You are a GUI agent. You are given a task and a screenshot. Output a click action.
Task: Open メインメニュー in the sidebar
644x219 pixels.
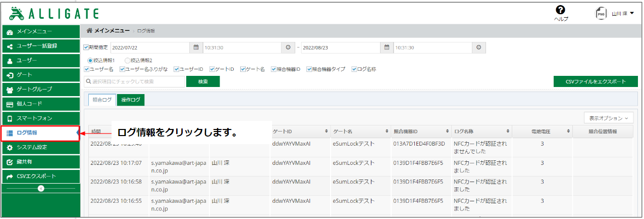pos(41,31)
